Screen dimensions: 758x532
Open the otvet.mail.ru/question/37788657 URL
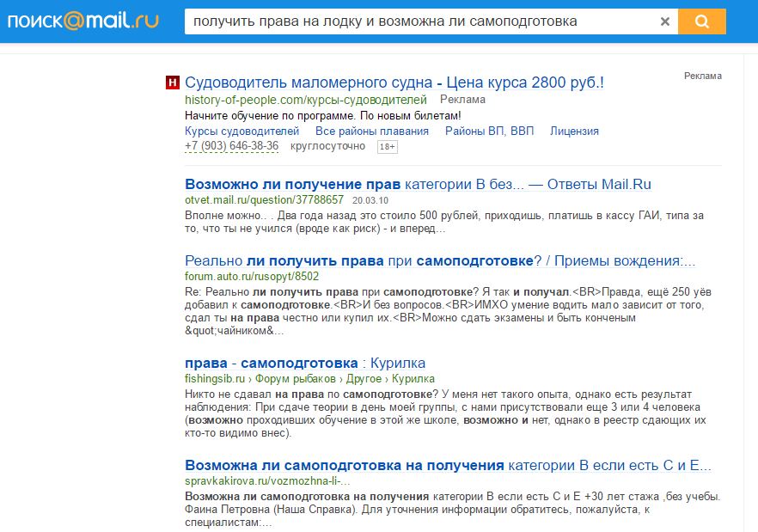(x=263, y=199)
